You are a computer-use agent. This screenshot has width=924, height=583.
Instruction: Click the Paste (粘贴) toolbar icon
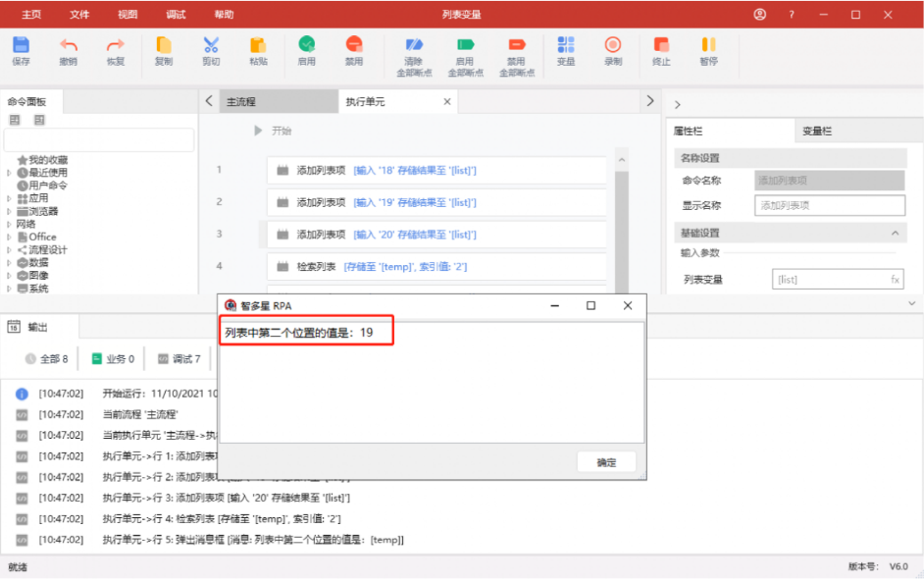[258, 46]
